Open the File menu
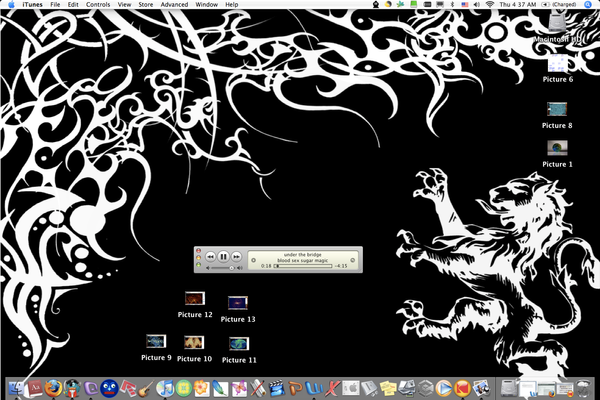 [x=55, y=5]
